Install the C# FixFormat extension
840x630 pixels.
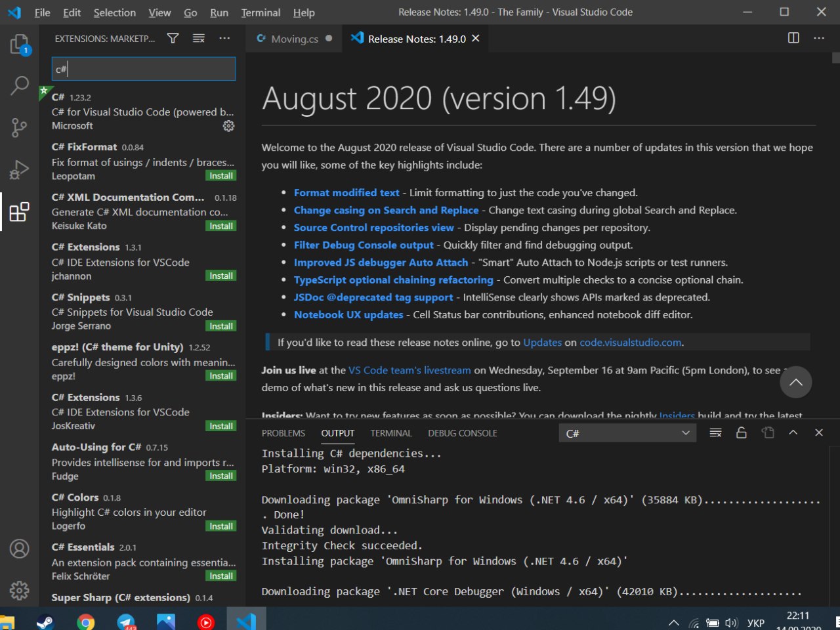221,176
